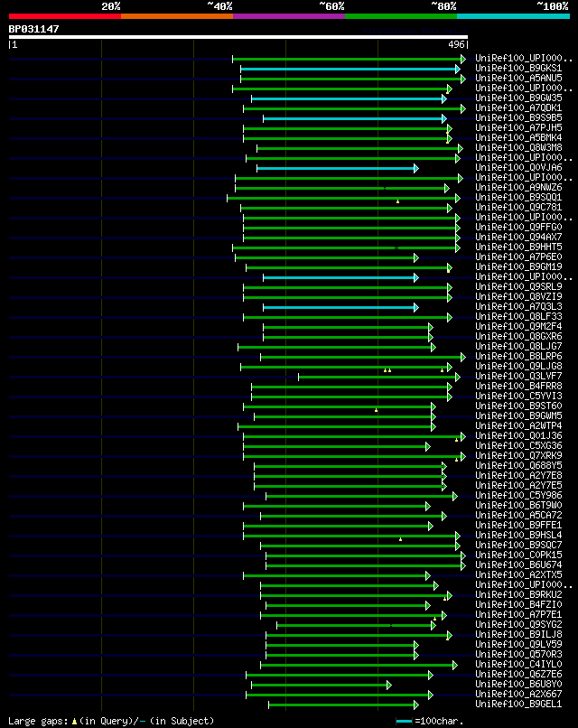Open hit UniRef100_A7P6E0
578x728 pixels.
518,257
